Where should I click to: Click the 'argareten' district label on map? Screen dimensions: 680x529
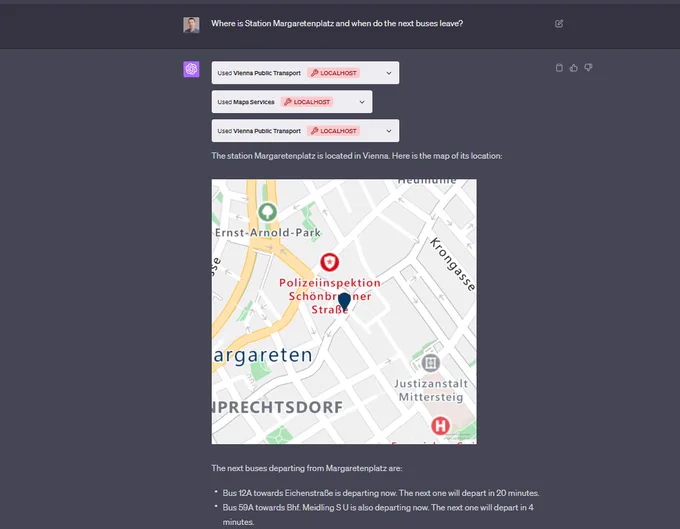click(x=262, y=356)
